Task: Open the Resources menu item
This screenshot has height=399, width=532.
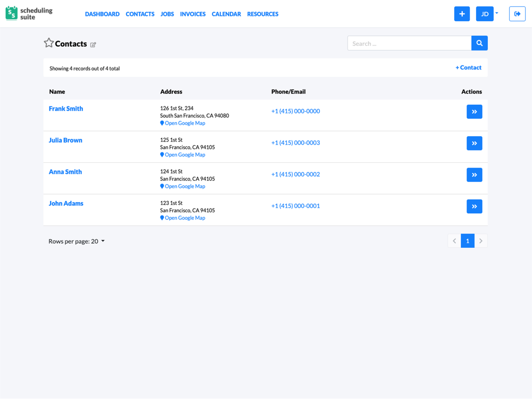Action: (x=263, y=14)
